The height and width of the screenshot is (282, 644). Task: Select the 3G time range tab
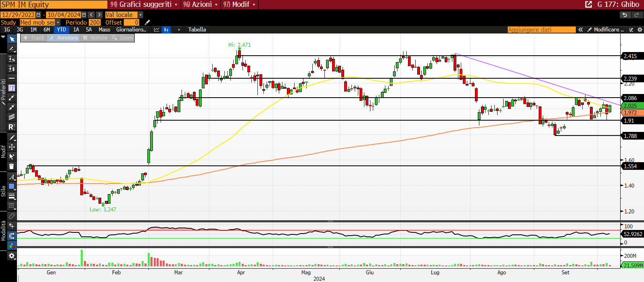tap(20, 30)
